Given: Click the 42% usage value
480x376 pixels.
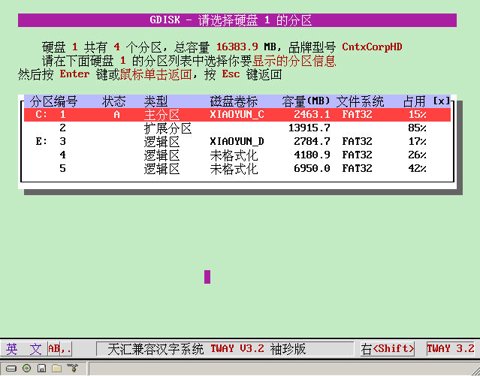Looking at the screenshot, I should pos(417,168).
